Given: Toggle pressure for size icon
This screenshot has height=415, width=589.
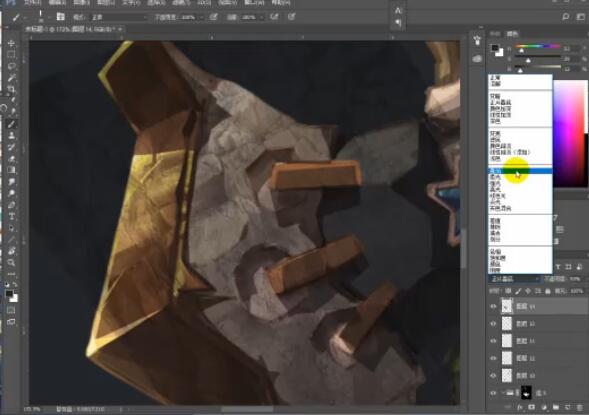Looking at the screenshot, I should (291, 17).
